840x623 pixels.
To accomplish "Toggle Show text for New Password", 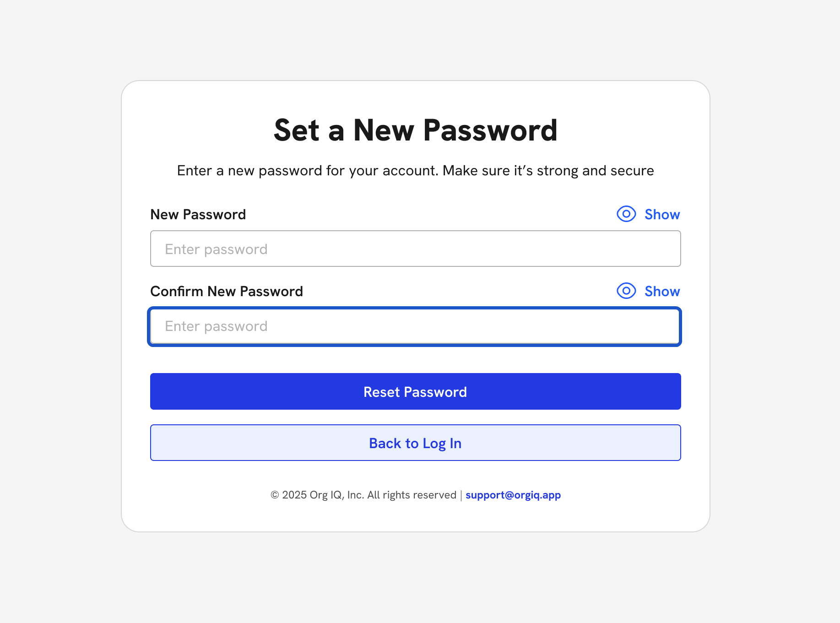I will 662,214.
